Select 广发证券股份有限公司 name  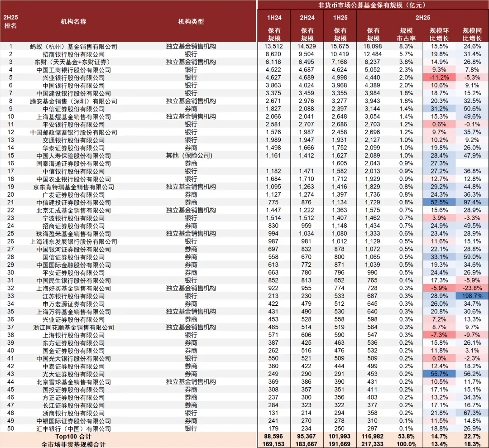[x=74, y=195]
